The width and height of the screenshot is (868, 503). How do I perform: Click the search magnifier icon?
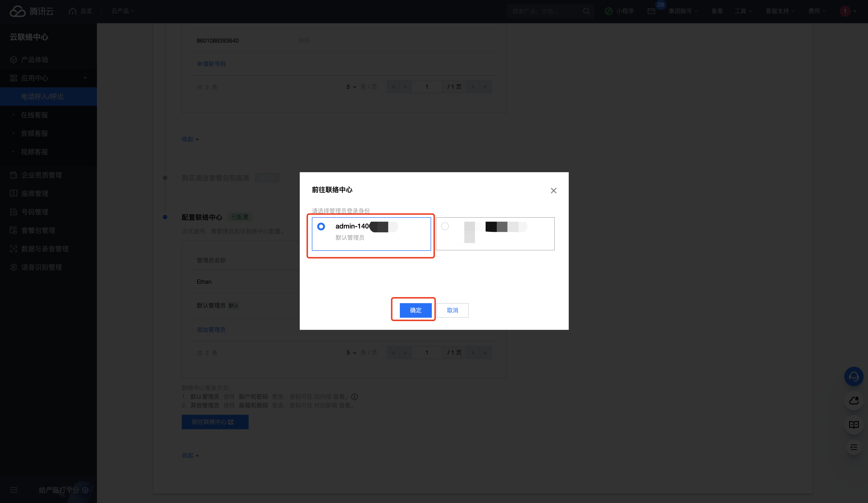586,11
